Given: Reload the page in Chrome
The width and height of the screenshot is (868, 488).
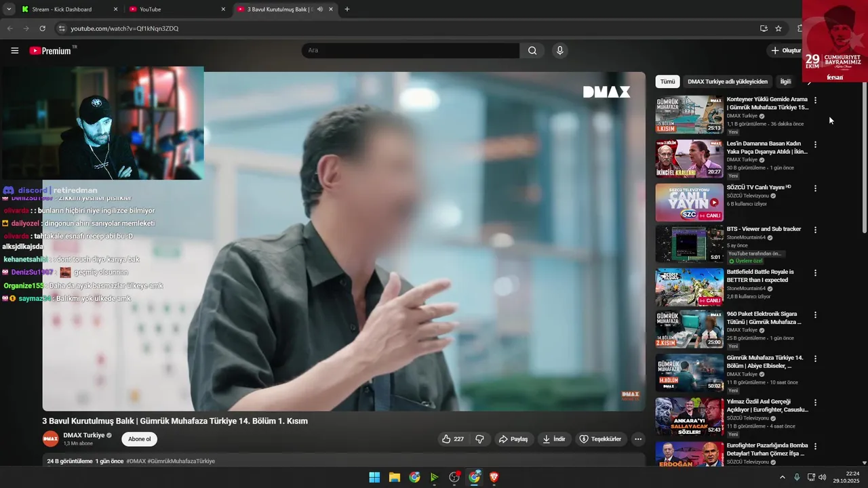Looking at the screenshot, I should click(x=42, y=28).
